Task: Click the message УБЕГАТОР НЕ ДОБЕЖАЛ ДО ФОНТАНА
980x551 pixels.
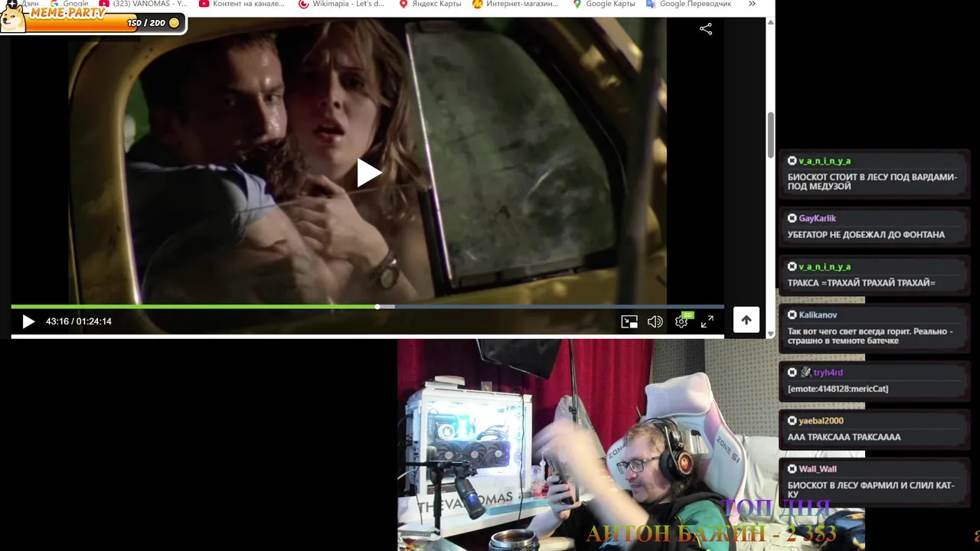Action: pyautogui.click(x=866, y=235)
